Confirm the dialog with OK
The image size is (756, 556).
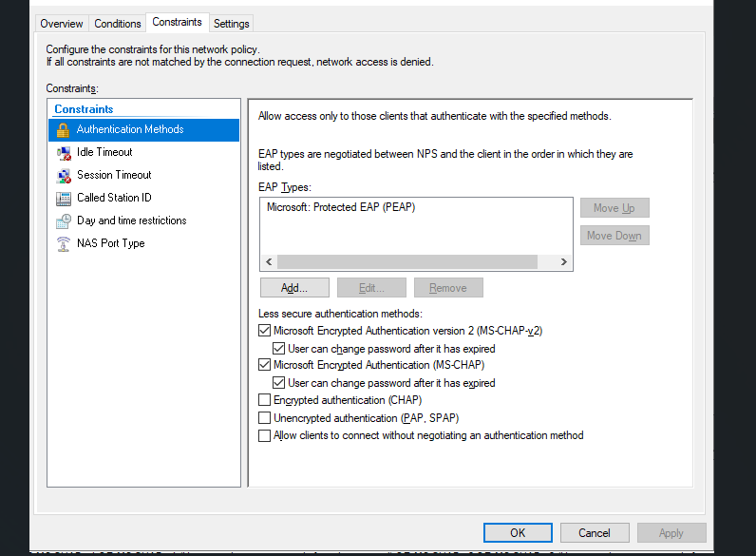click(518, 533)
